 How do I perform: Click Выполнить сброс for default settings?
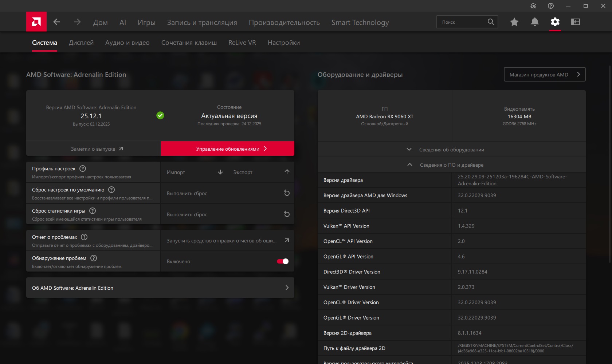tap(228, 193)
